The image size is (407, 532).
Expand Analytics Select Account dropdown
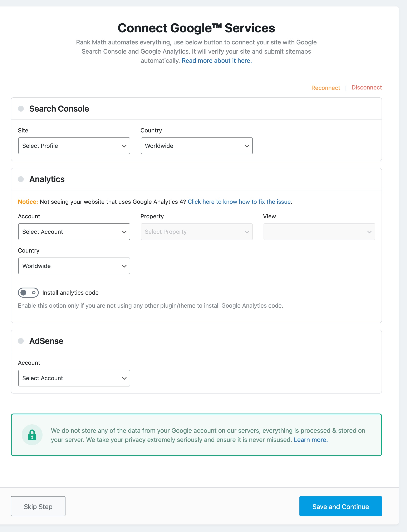click(x=74, y=232)
